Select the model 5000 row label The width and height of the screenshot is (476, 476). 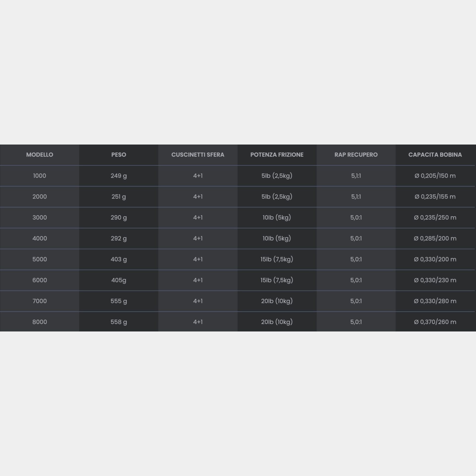[x=40, y=259]
